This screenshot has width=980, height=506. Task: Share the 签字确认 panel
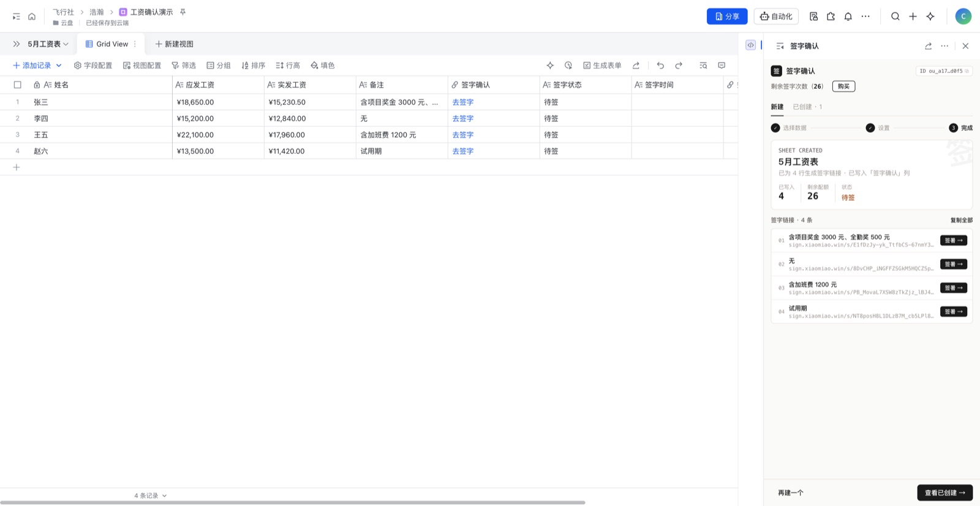[x=928, y=46]
